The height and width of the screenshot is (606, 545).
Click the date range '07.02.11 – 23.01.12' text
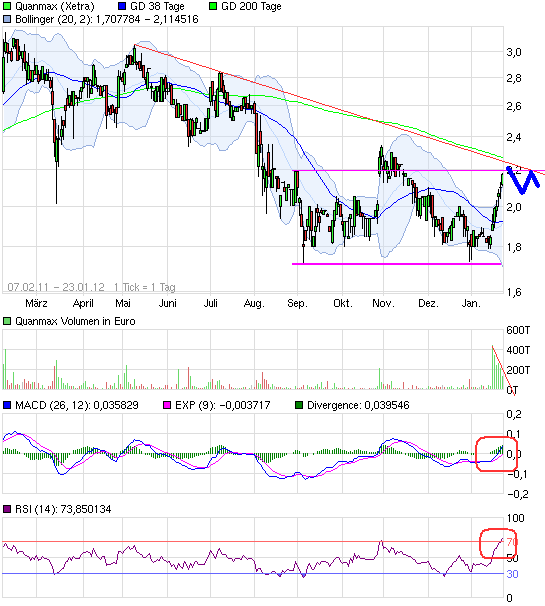(56, 287)
